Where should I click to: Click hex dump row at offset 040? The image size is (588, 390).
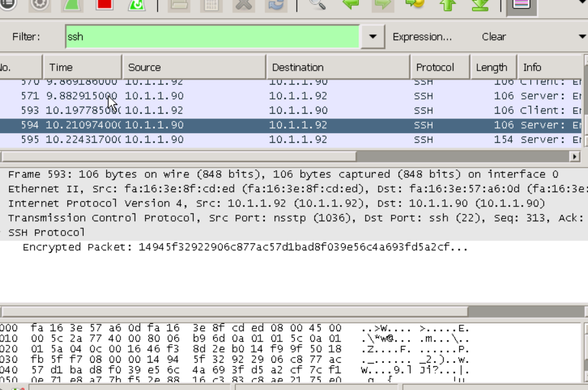click(235, 370)
